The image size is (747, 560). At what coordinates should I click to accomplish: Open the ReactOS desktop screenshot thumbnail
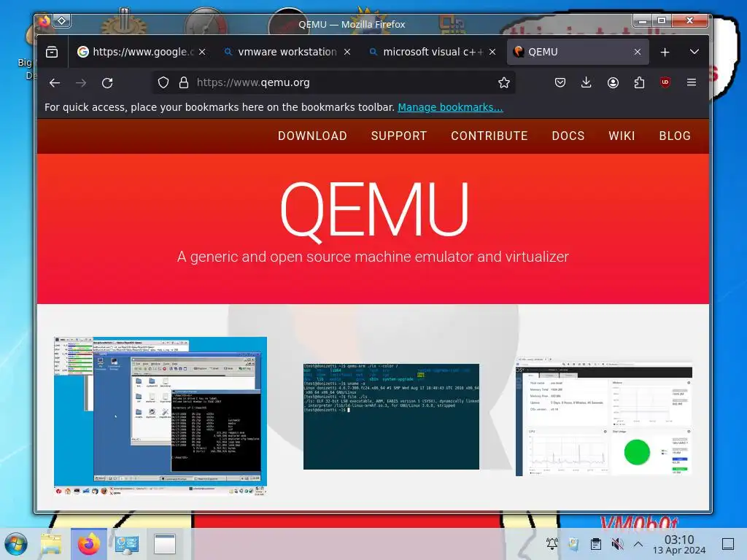click(x=160, y=416)
